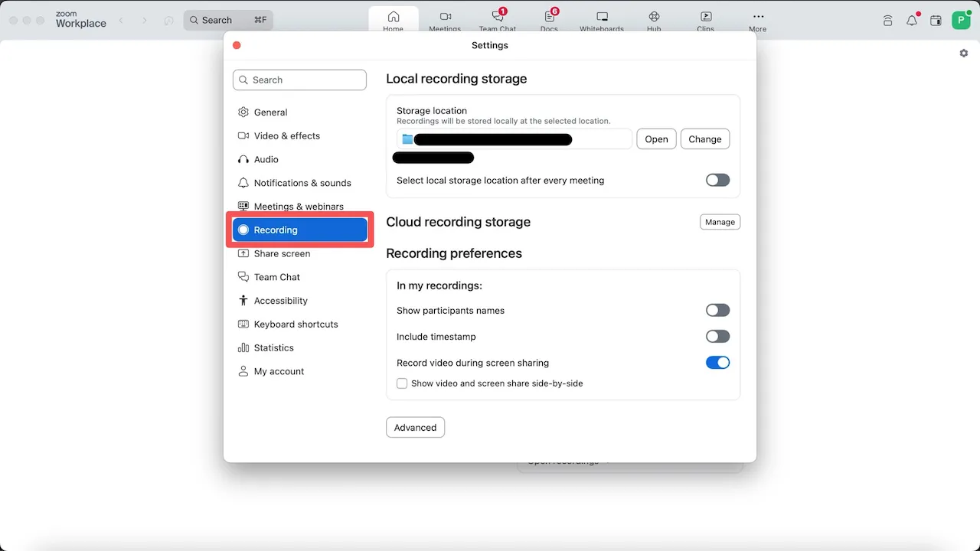Enable Show participants names toggle
Image resolution: width=980 pixels, height=551 pixels.
717,311
